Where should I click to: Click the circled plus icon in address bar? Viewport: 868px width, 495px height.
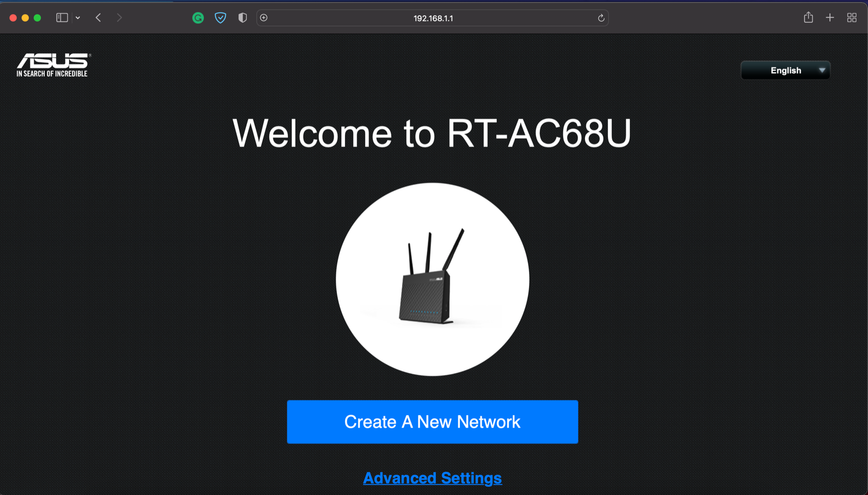click(264, 18)
